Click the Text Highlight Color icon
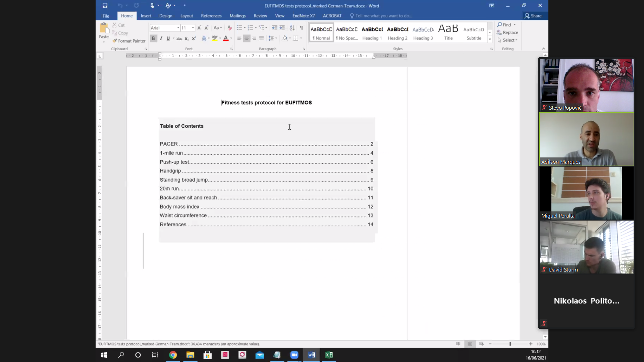 [215, 38]
